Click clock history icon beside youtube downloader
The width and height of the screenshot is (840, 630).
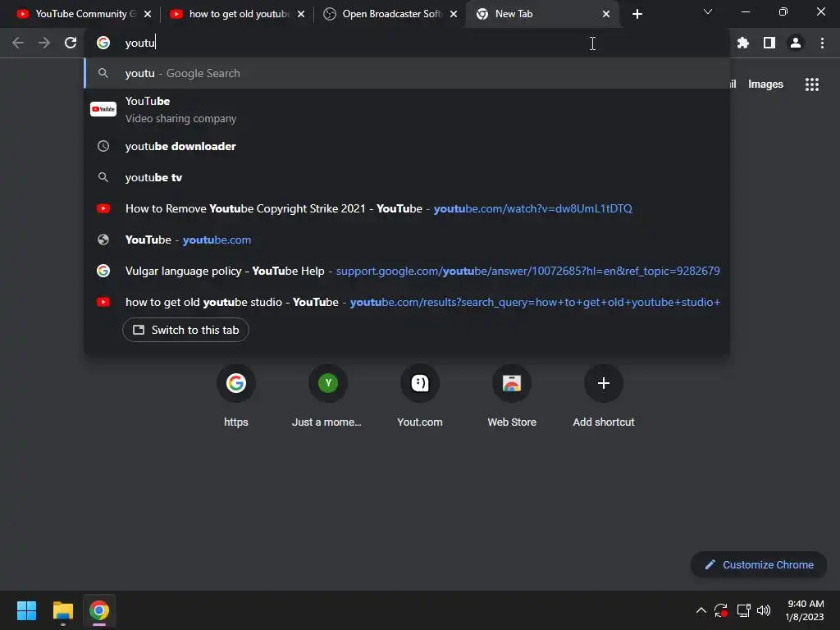[103, 146]
